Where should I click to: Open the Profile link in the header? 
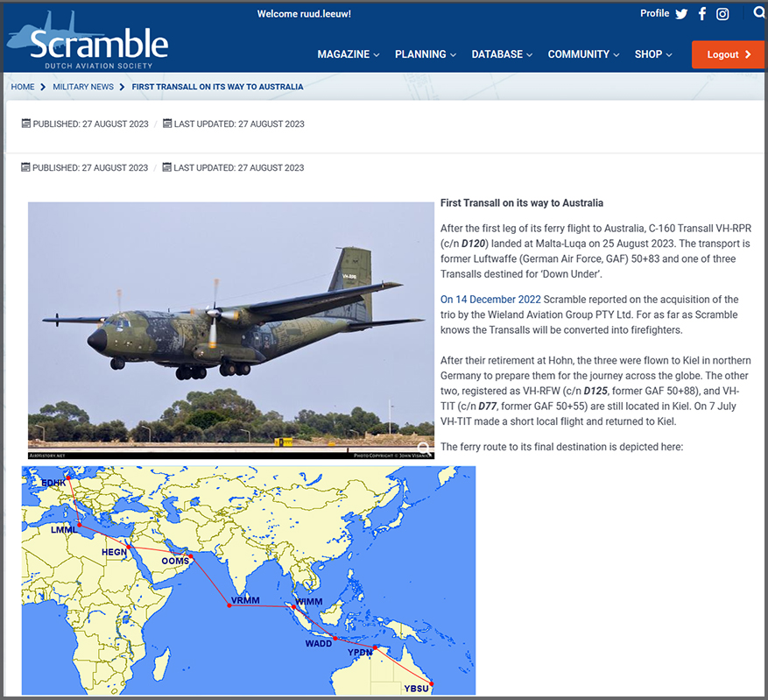click(x=654, y=13)
